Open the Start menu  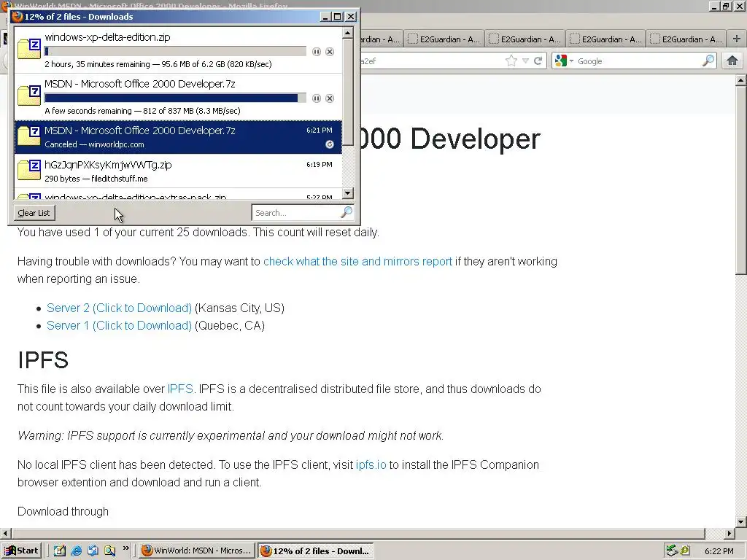(x=21, y=551)
